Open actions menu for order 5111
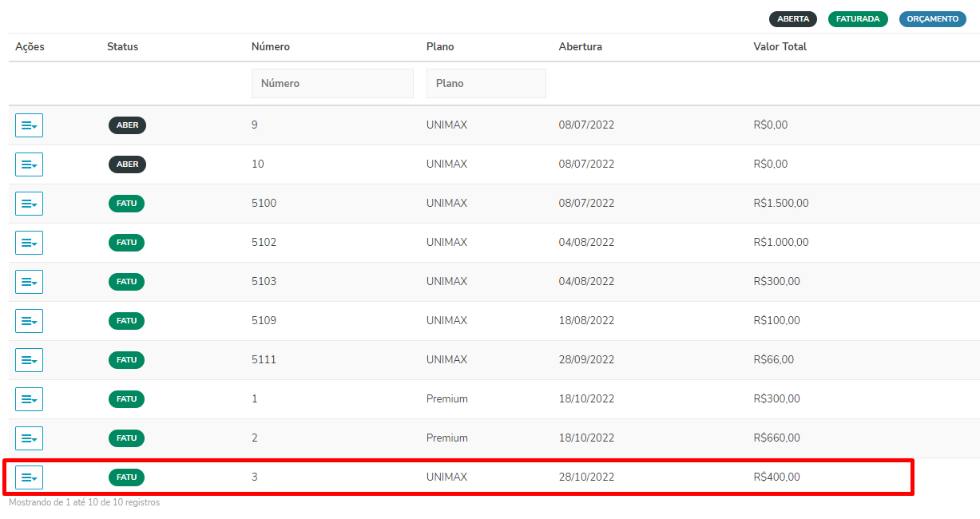 coord(29,360)
